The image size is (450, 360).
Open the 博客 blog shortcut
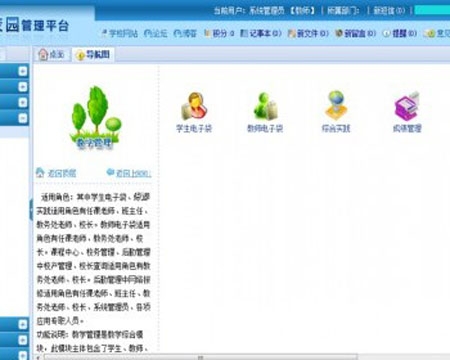click(185, 33)
